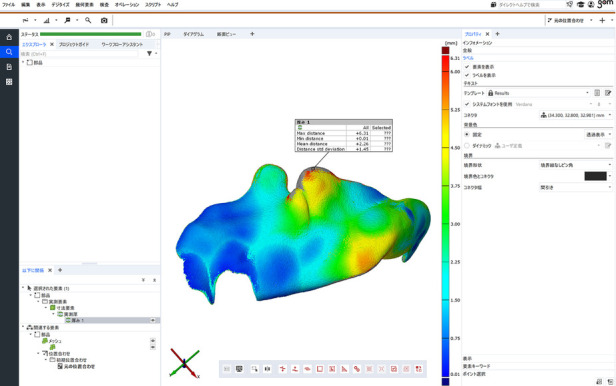
Task: Click the template edit pencil icon
Action: (x=608, y=93)
